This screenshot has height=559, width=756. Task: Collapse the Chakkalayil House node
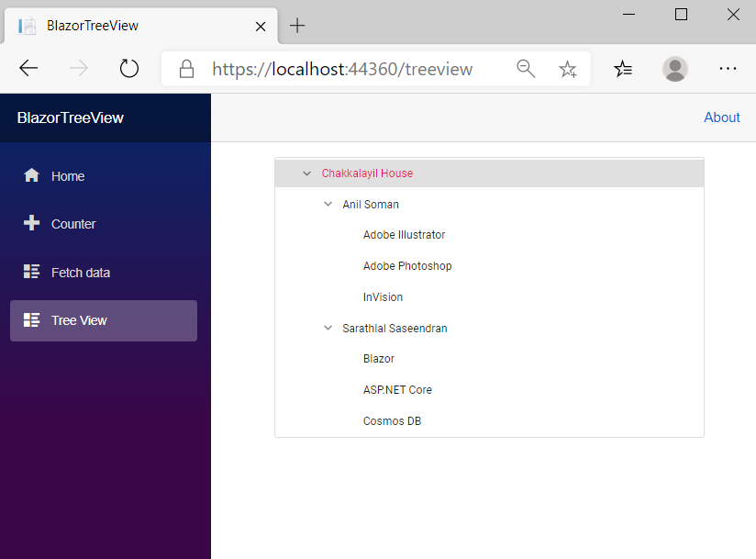(x=306, y=173)
